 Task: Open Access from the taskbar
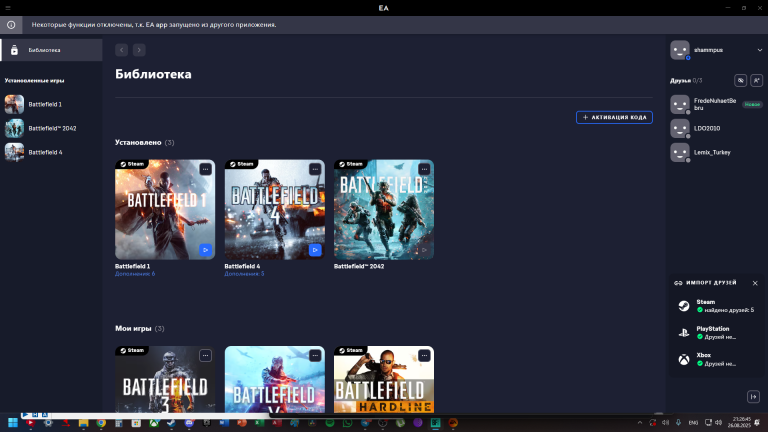click(x=277, y=423)
